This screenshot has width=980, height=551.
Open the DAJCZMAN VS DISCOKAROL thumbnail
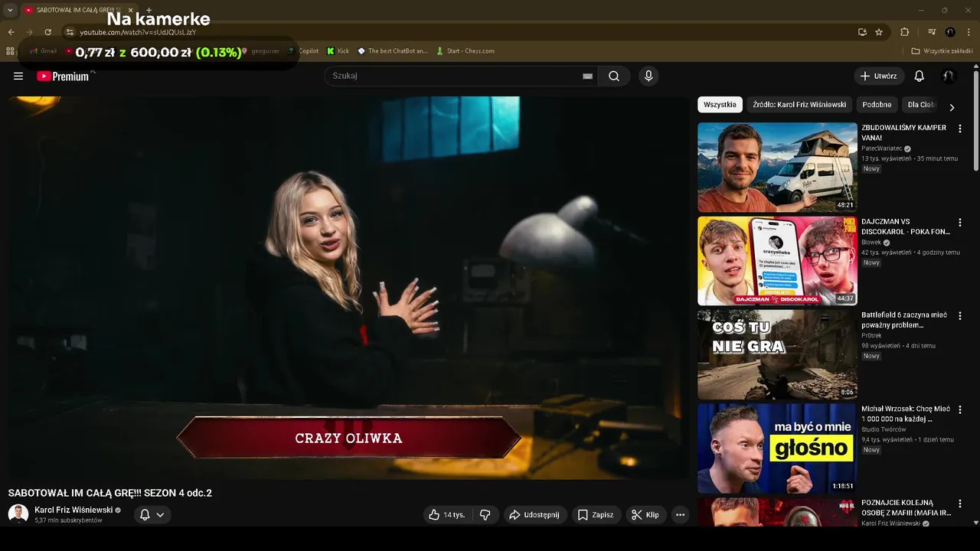pos(777,261)
